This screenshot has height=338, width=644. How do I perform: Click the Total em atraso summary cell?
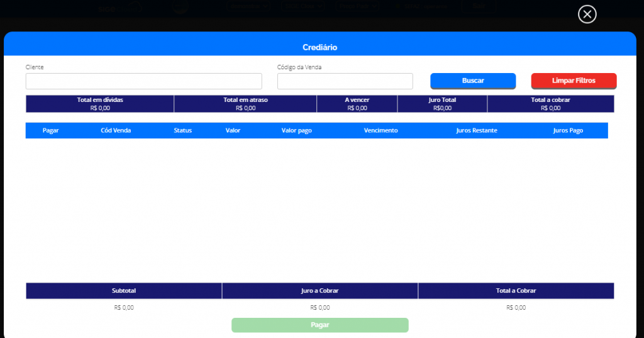point(245,104)
